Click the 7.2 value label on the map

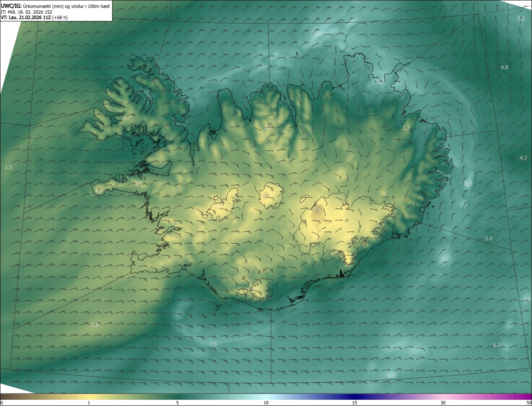click(x=521, y=19)
